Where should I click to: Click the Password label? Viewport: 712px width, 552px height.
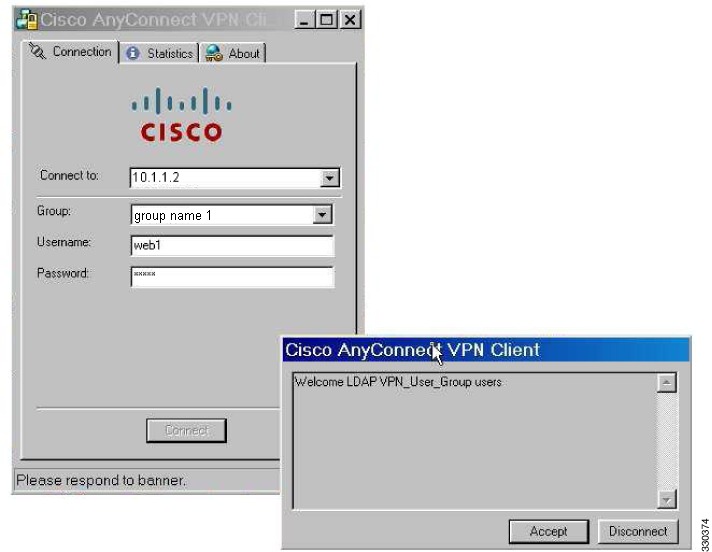63,273
